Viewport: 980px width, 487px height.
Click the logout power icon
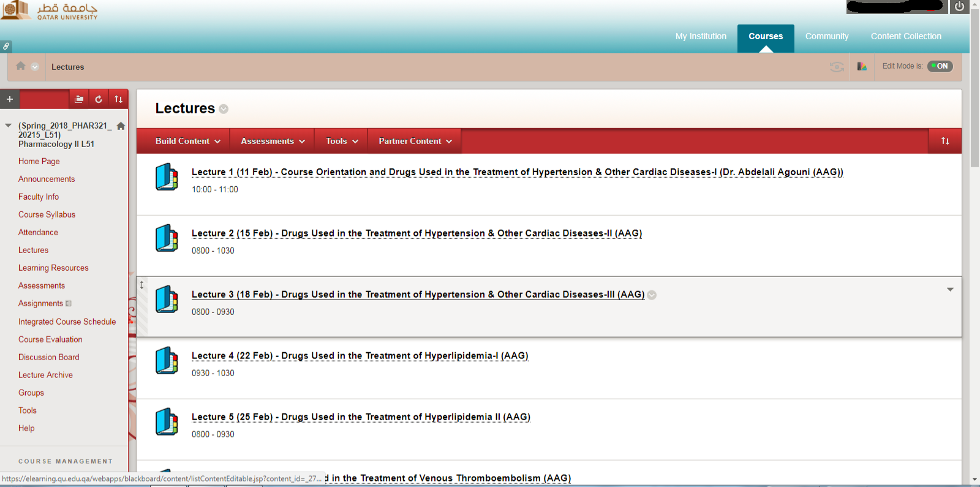(959, 7)
